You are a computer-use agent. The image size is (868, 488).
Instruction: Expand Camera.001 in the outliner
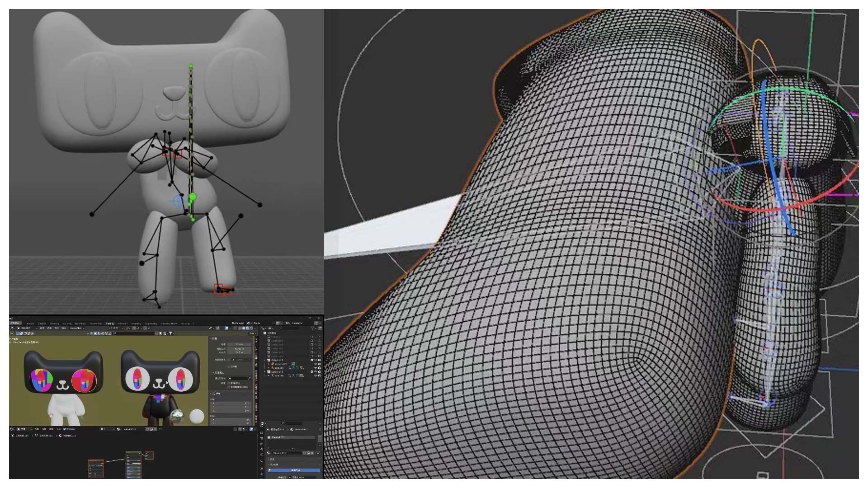(x=269, y=364)
